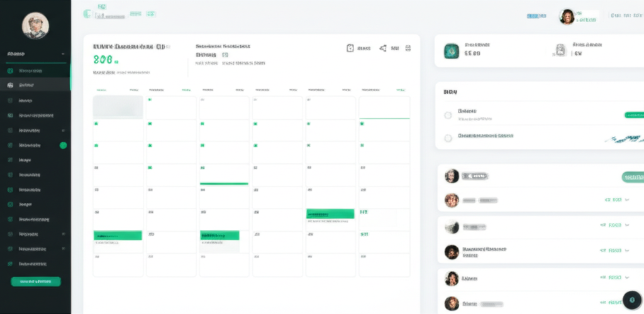Click the first sidebar menu item's icon
The image size is (644, 314).
pos(10,71)
